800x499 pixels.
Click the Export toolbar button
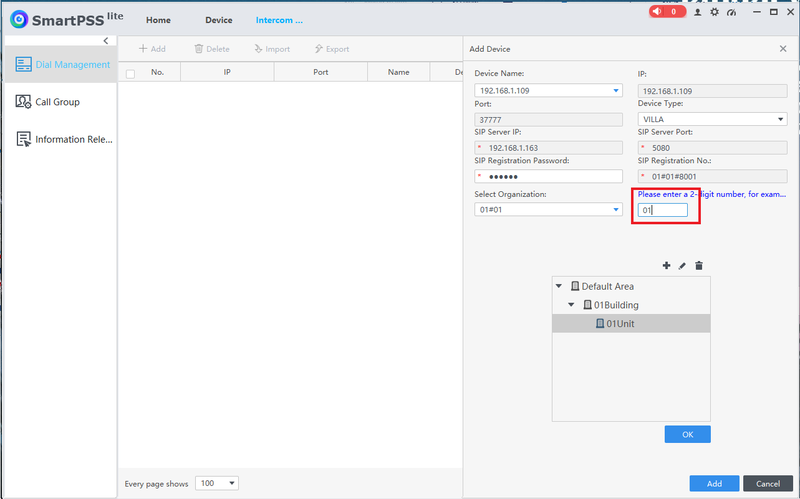pos(332,49)
